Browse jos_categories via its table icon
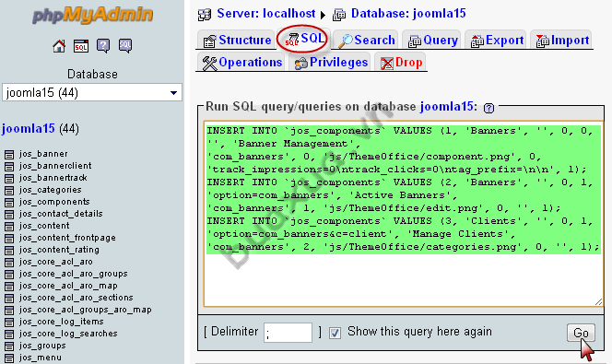 pos(9,191)
